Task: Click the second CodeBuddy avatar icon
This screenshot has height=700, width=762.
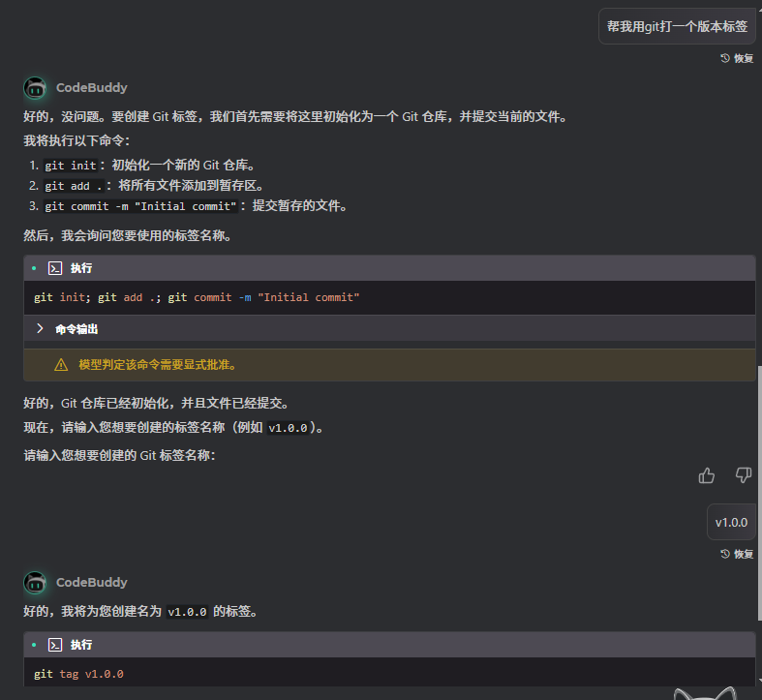Action: [35, 583]
